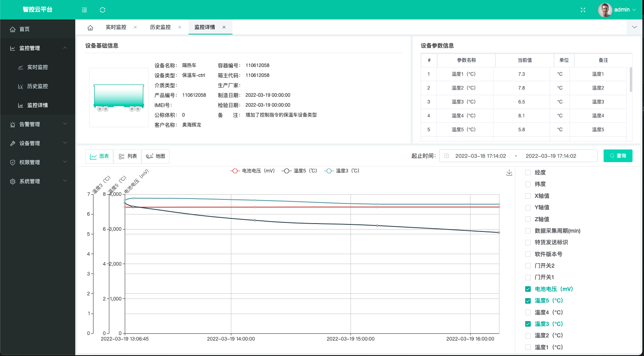This screenshot has height=356, width=644.
Task: Open 历史监控 in the sidebar
Action: [37, 86]
